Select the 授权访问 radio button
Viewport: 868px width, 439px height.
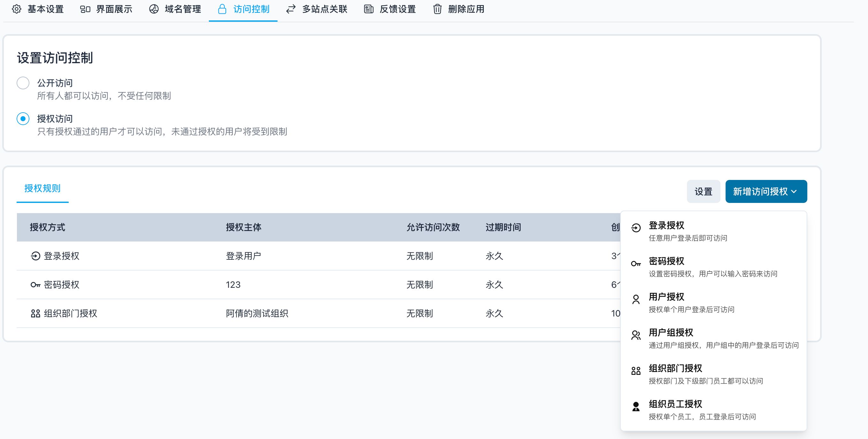(x=23, y=118)
